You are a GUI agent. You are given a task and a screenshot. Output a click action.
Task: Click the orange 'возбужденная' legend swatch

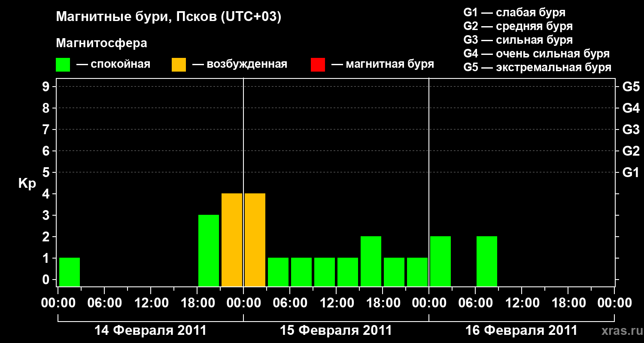(179, 64)
